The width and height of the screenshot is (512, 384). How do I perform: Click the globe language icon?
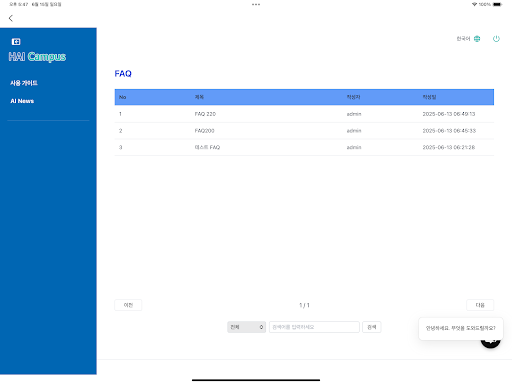click(x=477, y=39)
